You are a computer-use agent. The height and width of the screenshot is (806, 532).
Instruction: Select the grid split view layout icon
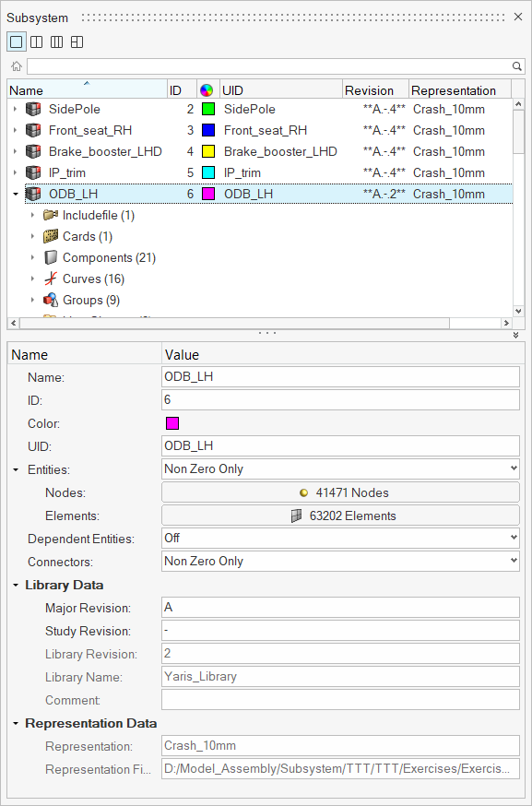[77, 42]
